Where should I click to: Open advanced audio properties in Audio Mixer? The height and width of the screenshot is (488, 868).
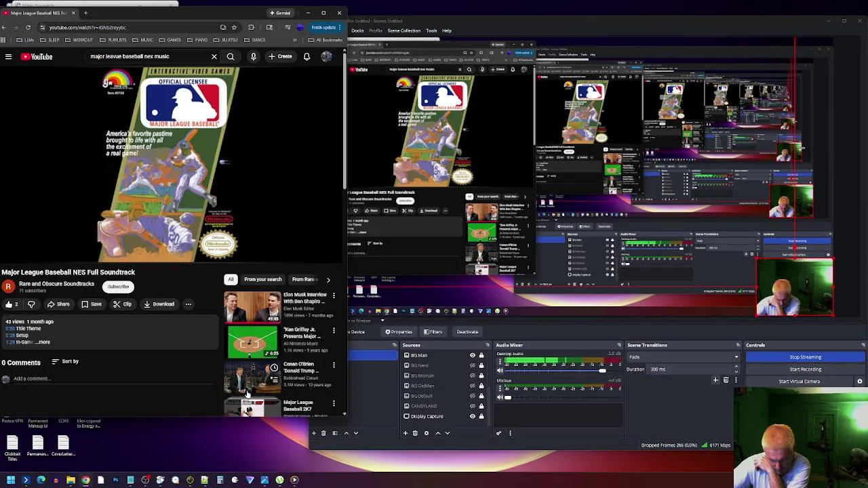click(498, 433)
